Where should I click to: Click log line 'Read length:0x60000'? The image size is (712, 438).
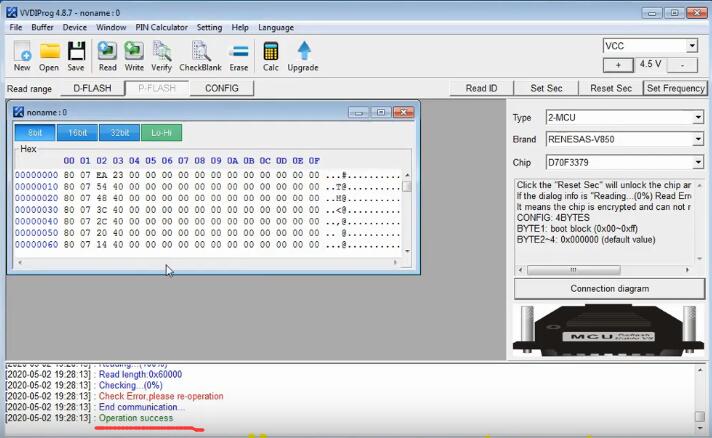[140, 374]
